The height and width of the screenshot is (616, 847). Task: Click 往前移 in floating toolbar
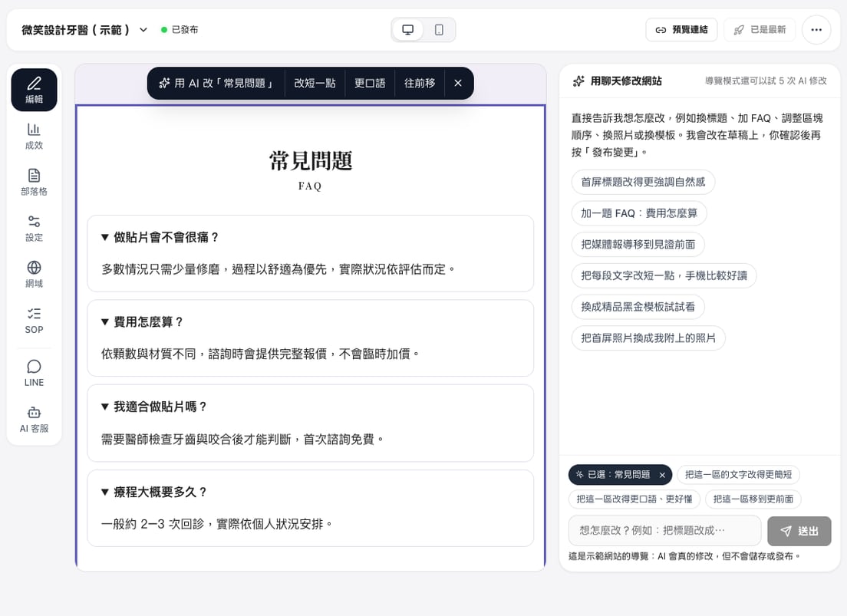420,83
